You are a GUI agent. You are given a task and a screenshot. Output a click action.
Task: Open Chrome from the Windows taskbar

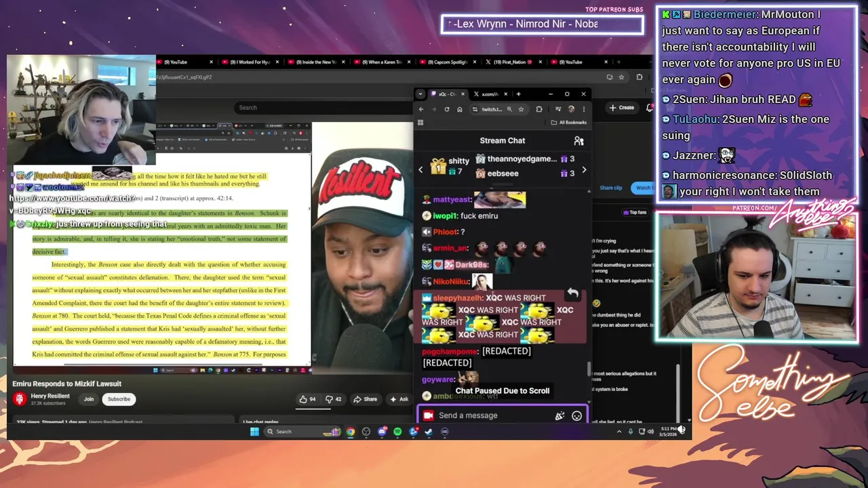click(x=350, y=431)
